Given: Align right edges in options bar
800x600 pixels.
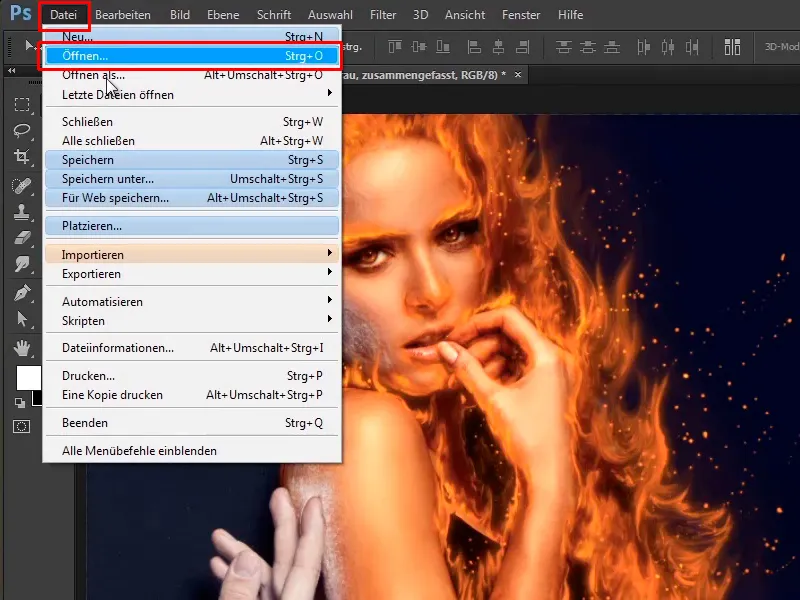Looking at the screenshot, I should (522, 47).
